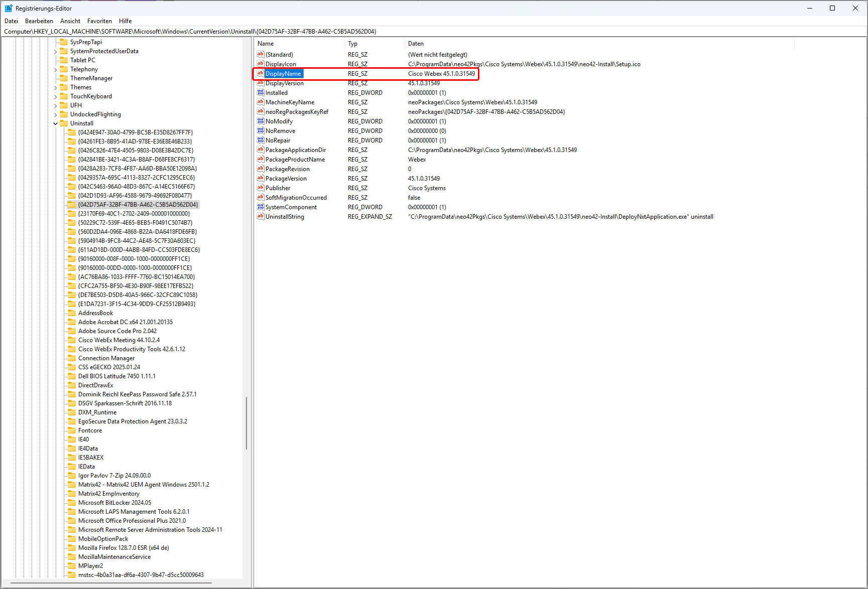
Task: Click the string icon of UninstallString value
Action: pos(260,216)
